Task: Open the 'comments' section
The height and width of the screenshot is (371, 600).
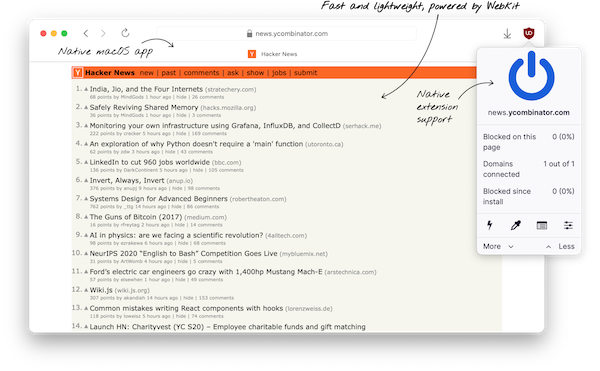Action: pos(201,73)
